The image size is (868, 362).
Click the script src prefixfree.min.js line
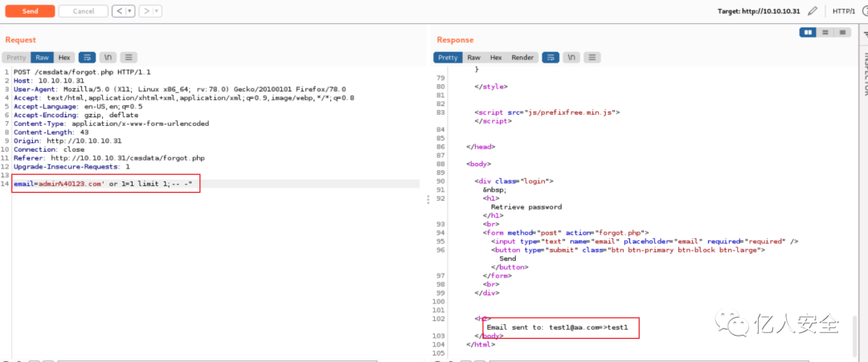[547, 112]
